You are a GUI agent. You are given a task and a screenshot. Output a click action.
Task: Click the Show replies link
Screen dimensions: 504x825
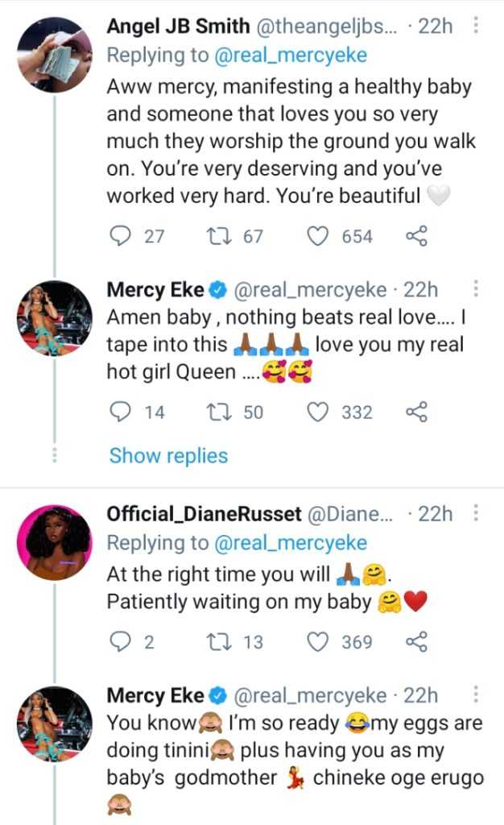click(168, 456)
